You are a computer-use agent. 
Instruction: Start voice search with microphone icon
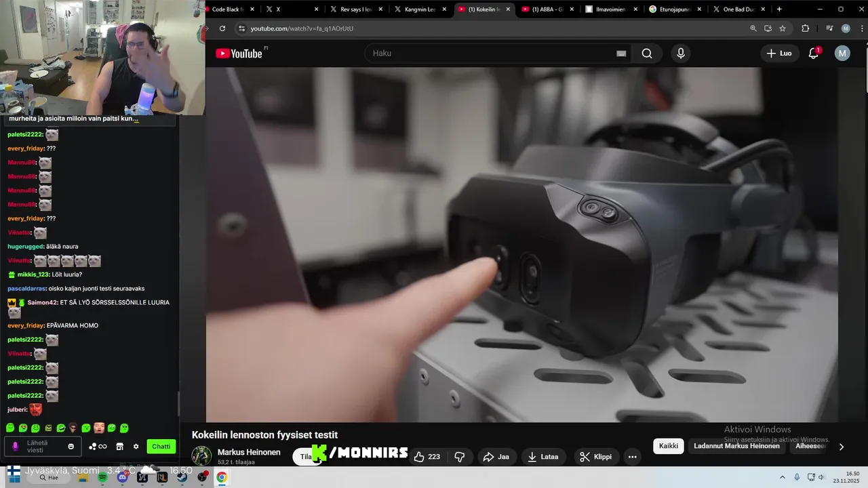pyautogui.click(x=681, y=54)
